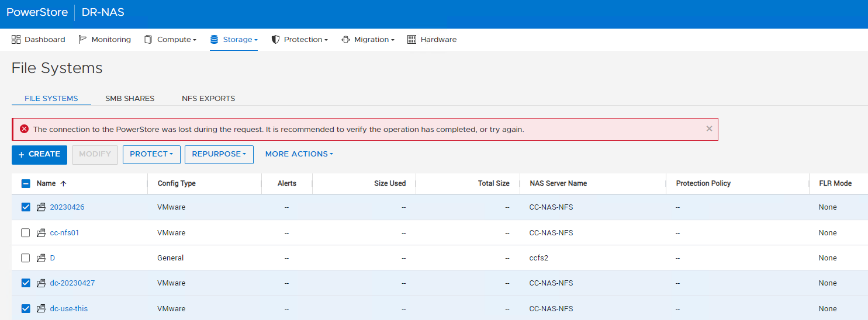Click the Protection shield icon

pos(276,40)
